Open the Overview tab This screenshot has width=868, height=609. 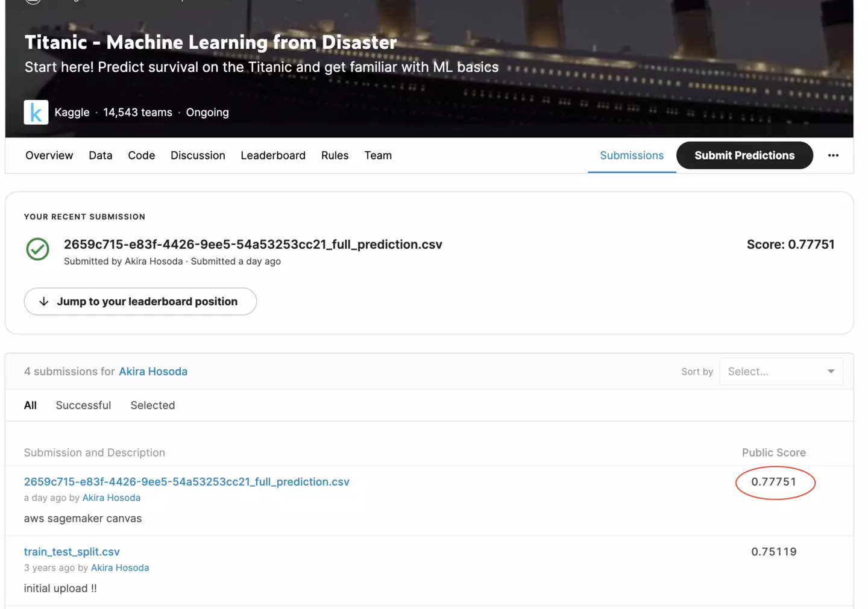[x=49, y=155]
